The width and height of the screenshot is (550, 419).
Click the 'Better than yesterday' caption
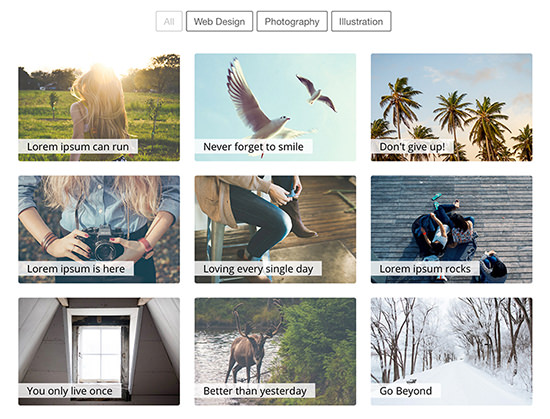tap(255, 391)
